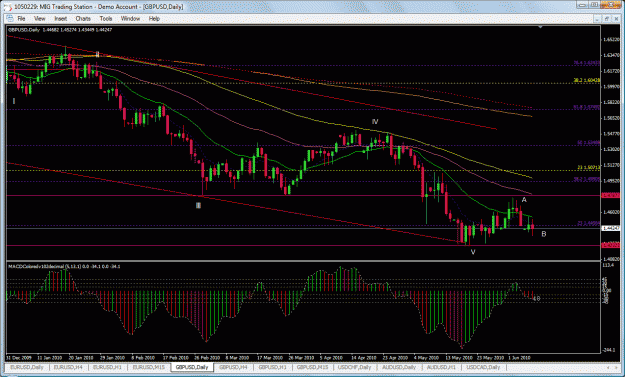625x377 pixels.
Task: Open the File menu
Action: click(21, 19)
